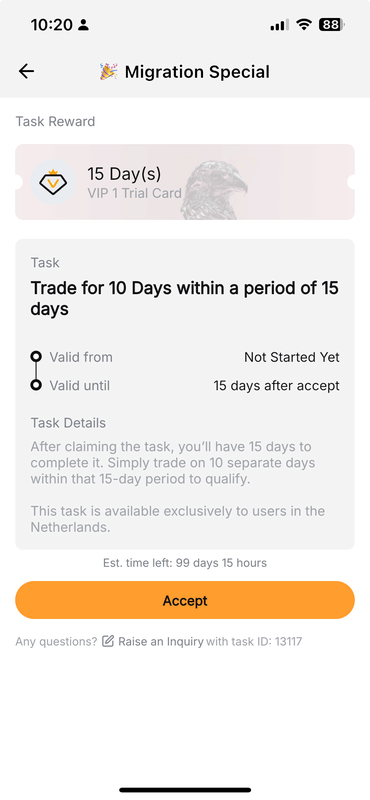Tap the Trade for 10 Days task heading
Screen dimensions: 370x800
pos(185,298)
